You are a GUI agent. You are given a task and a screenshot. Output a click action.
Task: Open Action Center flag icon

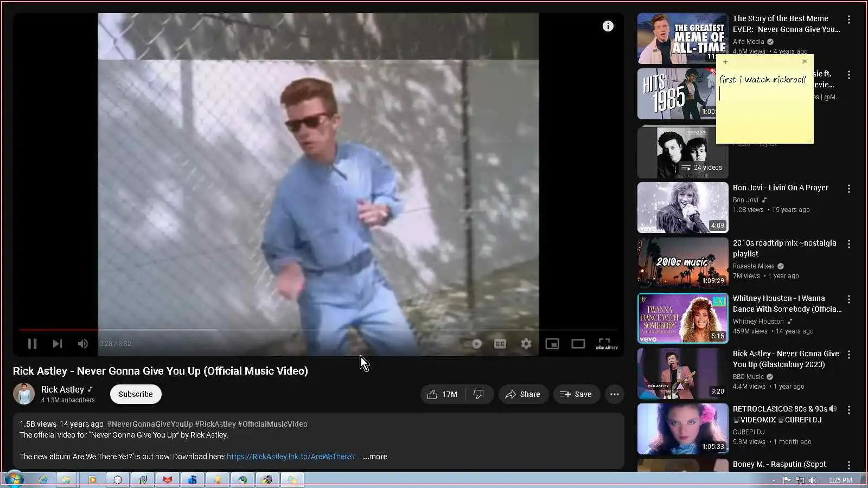tap(787, 480)
